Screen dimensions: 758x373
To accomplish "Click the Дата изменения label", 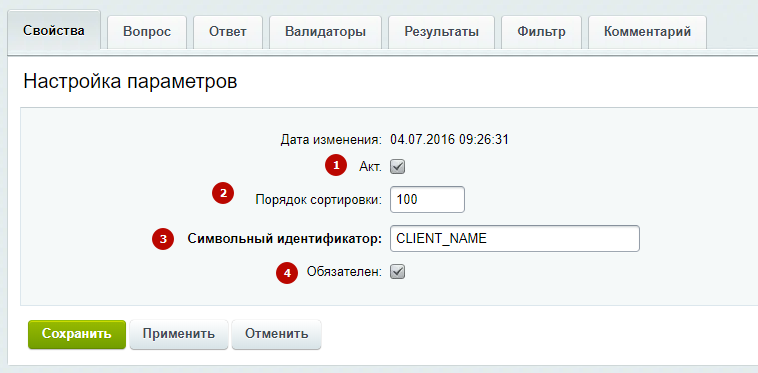I will 331,140.
